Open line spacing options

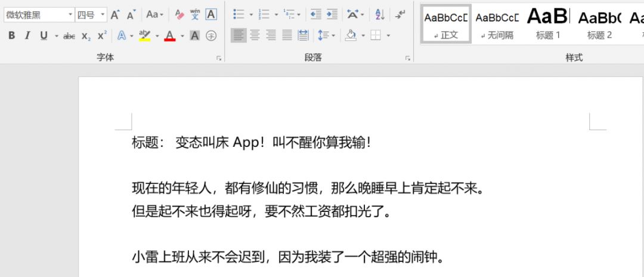tap(323, 35)
